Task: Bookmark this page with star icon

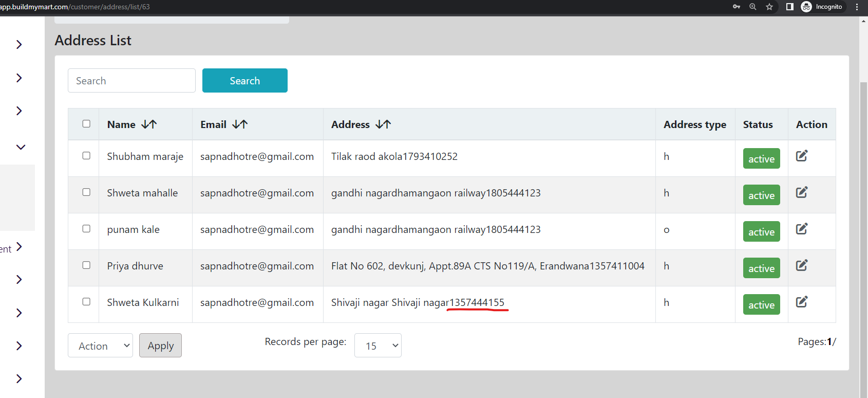Action: click(x=769, y=7)
